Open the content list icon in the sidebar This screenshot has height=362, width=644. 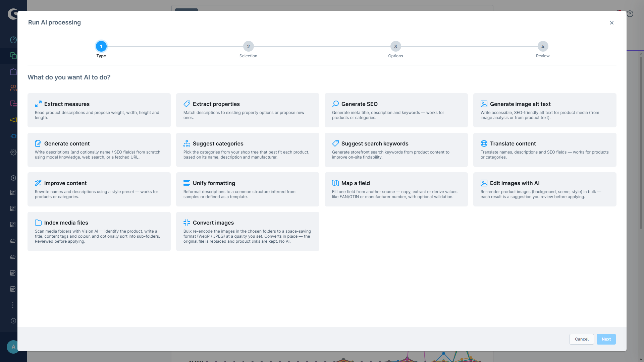pyautogui.click(x=13, y=104)
